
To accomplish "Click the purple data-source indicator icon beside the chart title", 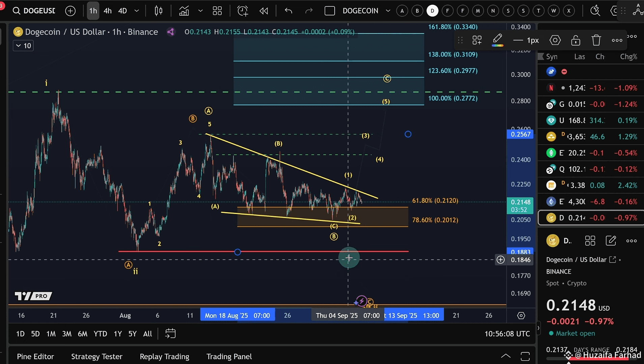I will [x=171, y=32].
